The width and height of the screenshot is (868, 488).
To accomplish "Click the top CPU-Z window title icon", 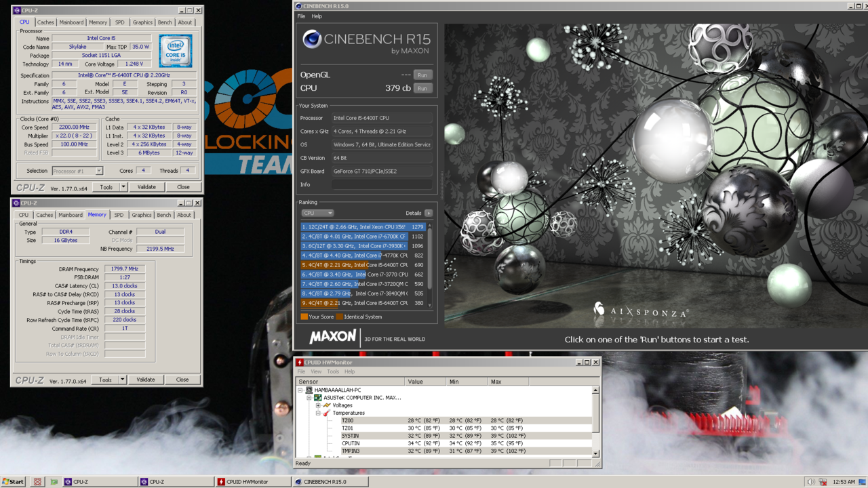I will click(x=16, y=10).
